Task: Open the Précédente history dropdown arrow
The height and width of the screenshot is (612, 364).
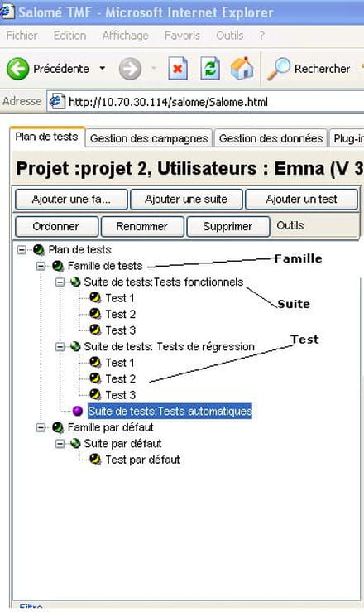Action: coord(102,68)
